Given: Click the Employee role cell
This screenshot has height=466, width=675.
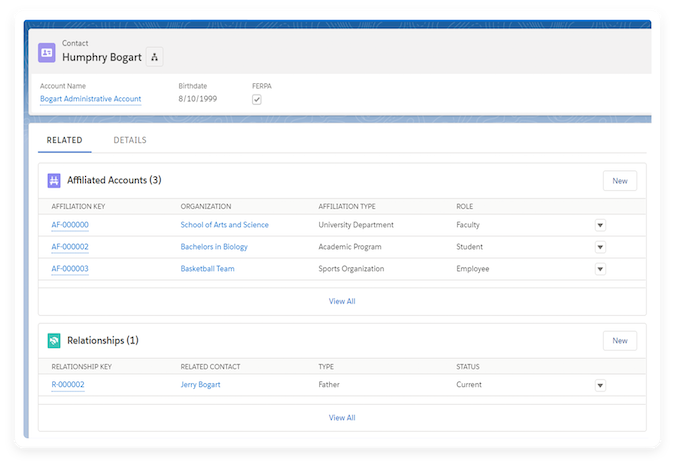Looking at the screenshot, I should coord(473,268).
